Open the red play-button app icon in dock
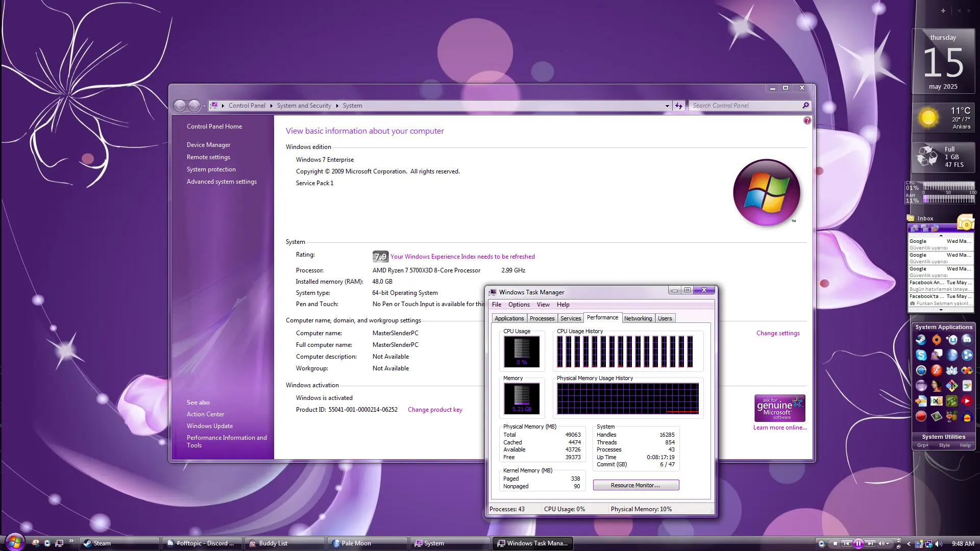The width and height of the screenshot is (980, 551). [967, 401]
